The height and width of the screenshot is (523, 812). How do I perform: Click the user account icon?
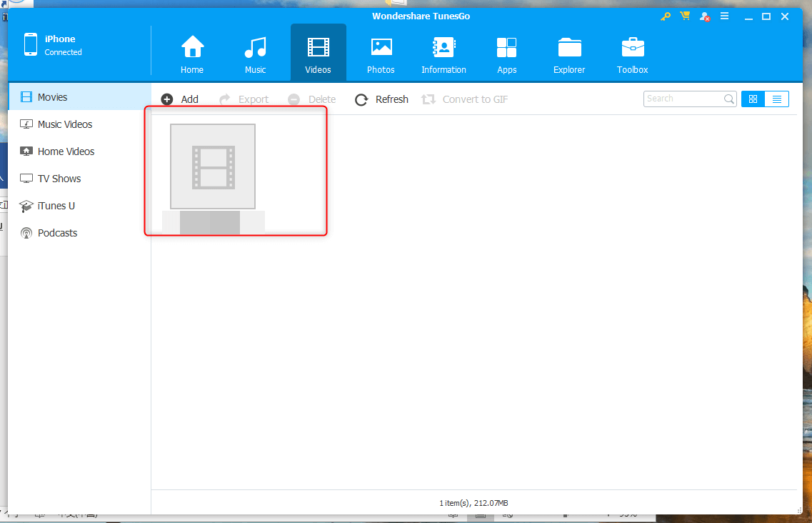pos(705,16)
